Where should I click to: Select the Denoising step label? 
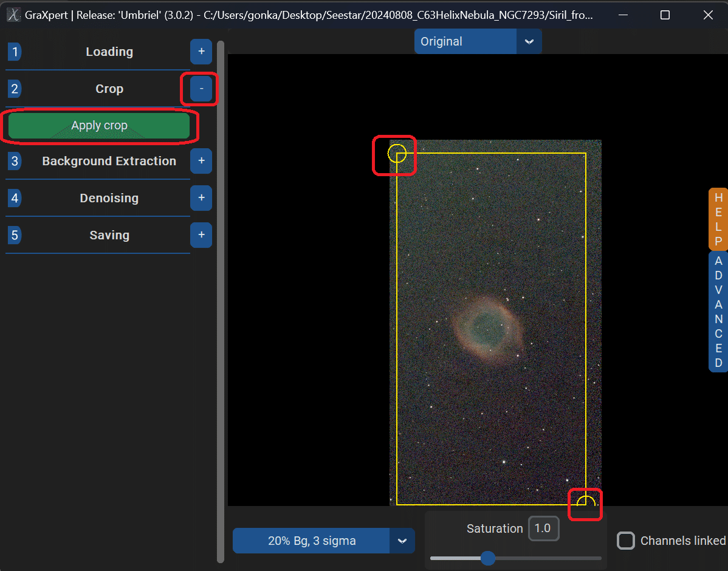tap(109, 198)
